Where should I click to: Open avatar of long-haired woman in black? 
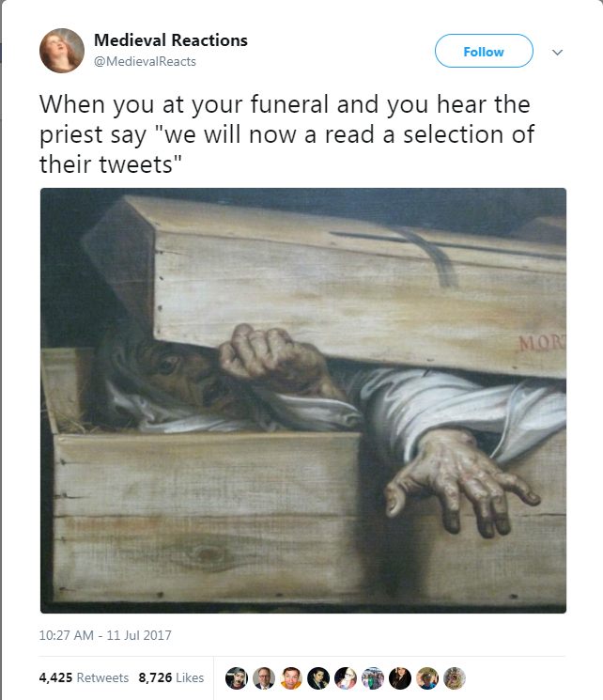coord(400,677)
